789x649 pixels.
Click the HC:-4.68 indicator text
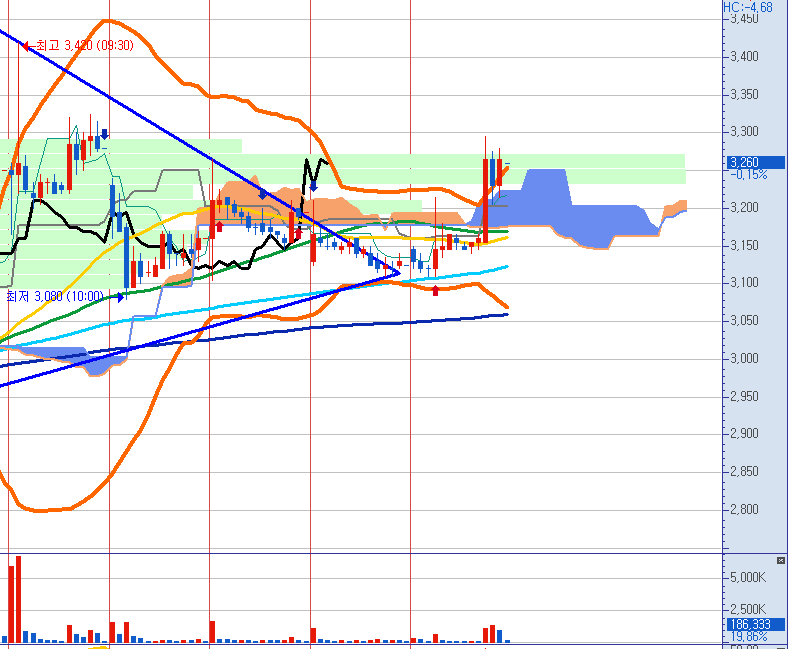tap(748, 7)
